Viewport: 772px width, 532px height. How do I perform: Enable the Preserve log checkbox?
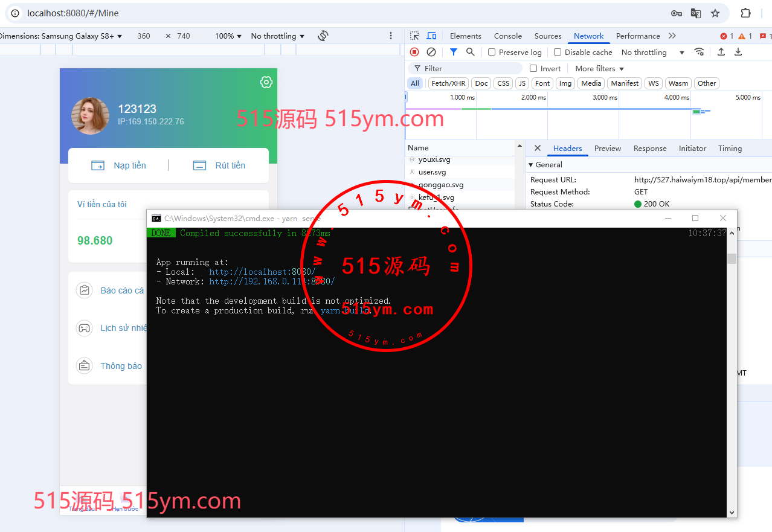point(492,53)
